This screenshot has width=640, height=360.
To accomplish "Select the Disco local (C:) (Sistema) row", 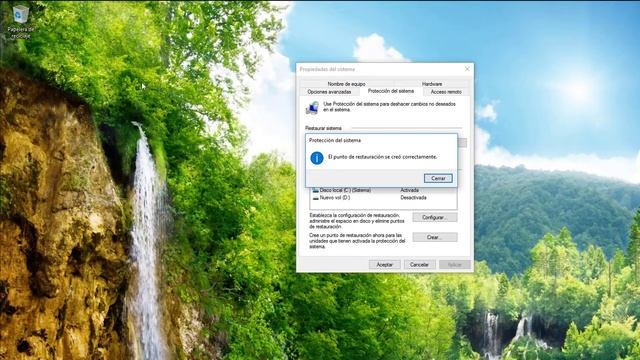I will [x=383, y=190].
